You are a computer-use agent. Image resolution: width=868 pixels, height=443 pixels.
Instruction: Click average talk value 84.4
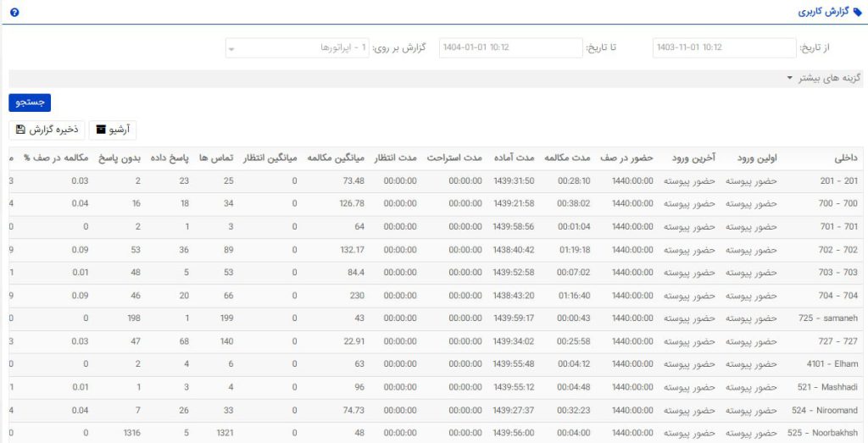coord(356,273)
